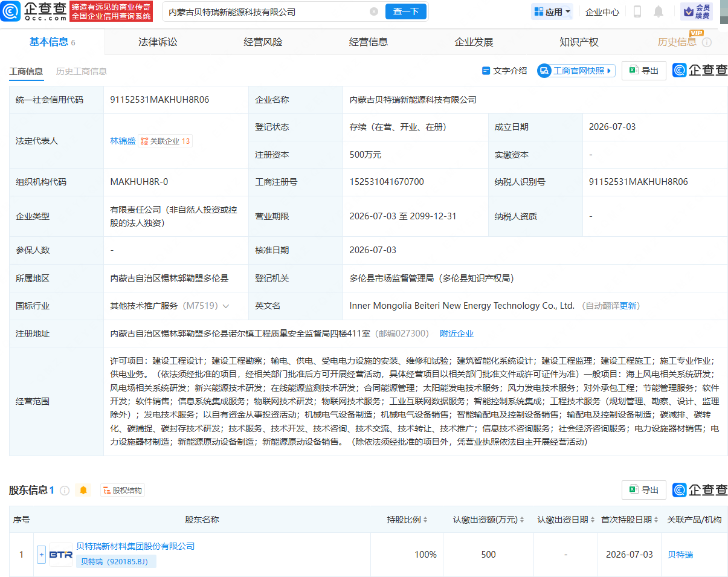The width and height of the screenshot is (728, 577).
Task: Open the notification bell in the header
Action: point(659,11)
